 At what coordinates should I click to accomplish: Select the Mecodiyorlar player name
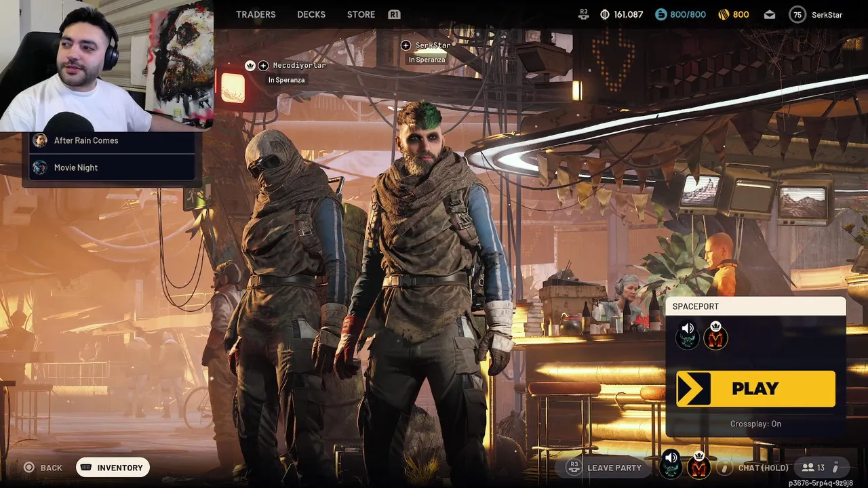(299, 66)
